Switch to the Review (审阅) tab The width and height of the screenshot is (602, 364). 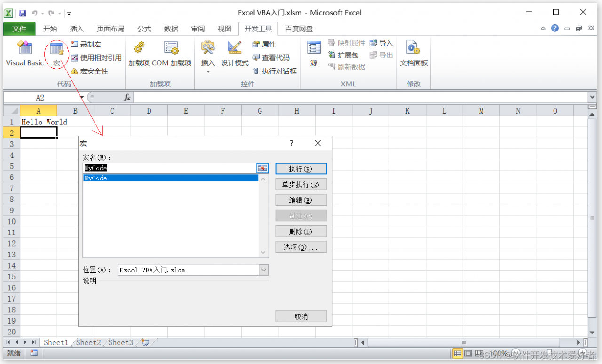pos(198,29)
